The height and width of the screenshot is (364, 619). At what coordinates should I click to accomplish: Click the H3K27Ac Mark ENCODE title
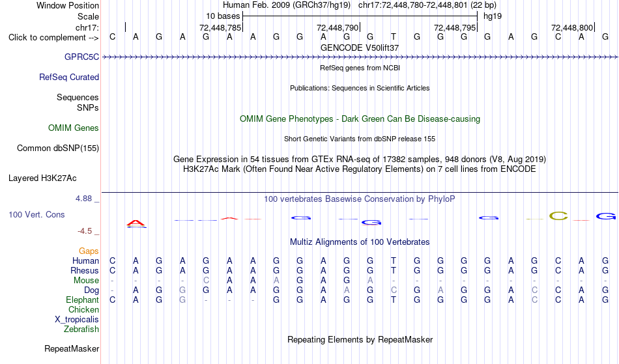pos(360,169)
